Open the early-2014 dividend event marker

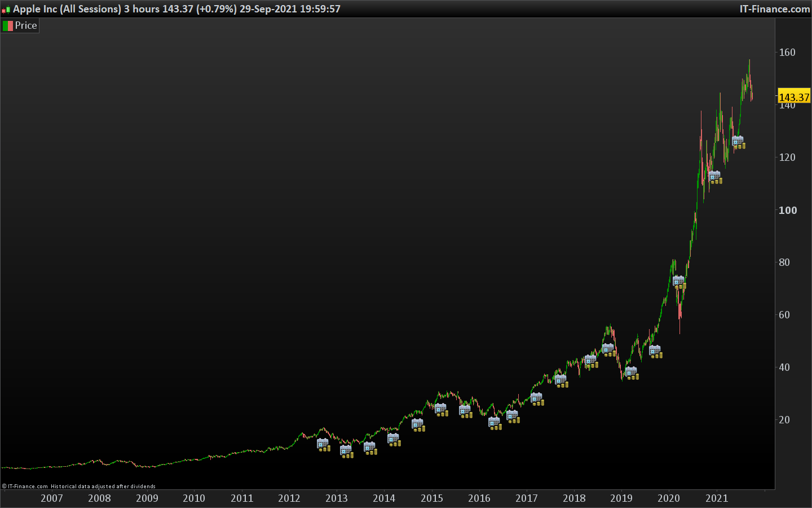click(394, 440)
